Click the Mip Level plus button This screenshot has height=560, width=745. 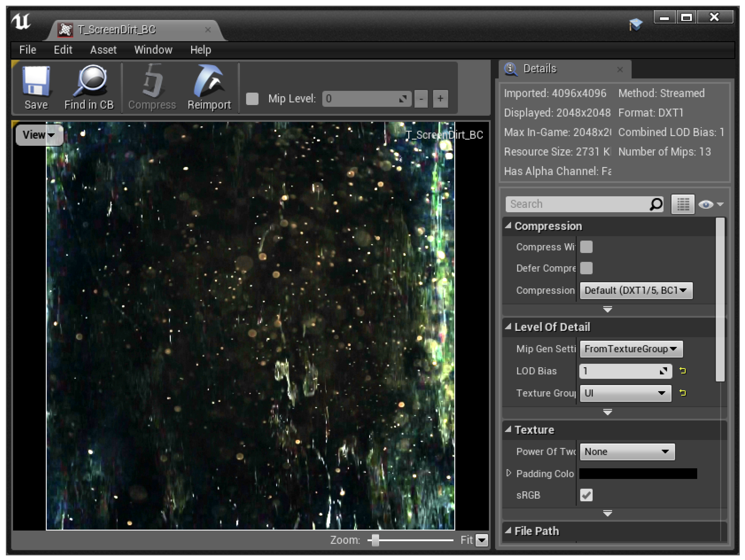(440, 99)
